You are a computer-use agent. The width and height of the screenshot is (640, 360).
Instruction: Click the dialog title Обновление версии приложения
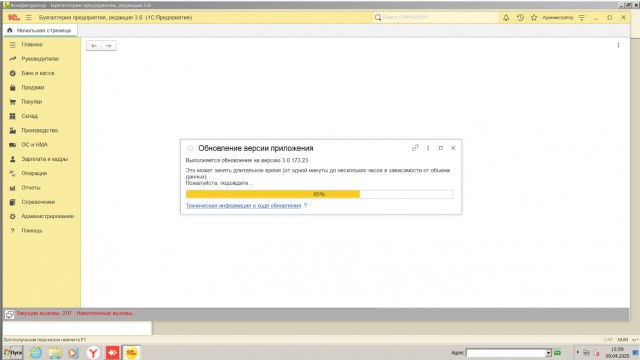click(256, 148)
